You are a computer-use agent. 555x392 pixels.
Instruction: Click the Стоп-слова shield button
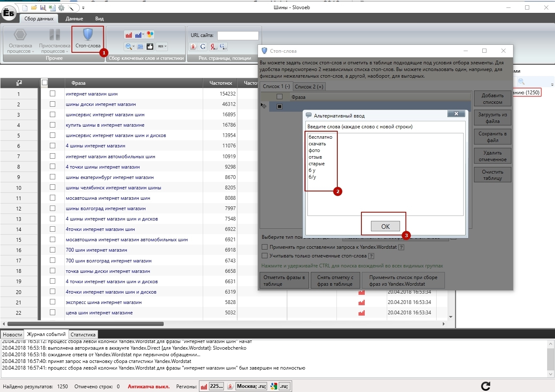[88, 39]
